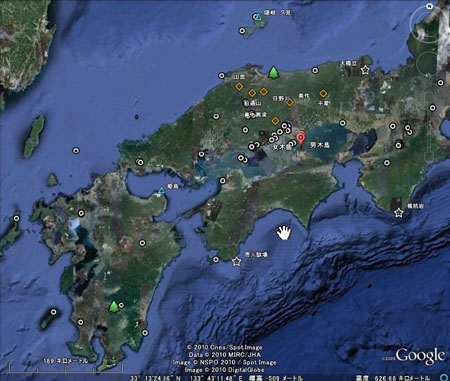This screenshot has width=450, height=381.
Task: Click the green tree marker on the northern coast
Action: coord(273,72)
